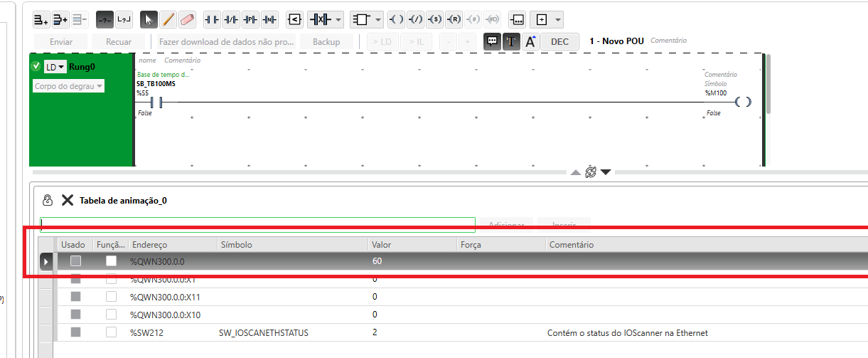This screenshot has width=868, height=358.
Task: Click value 60 of %QWN300.0.0
Action: (377, 261)
